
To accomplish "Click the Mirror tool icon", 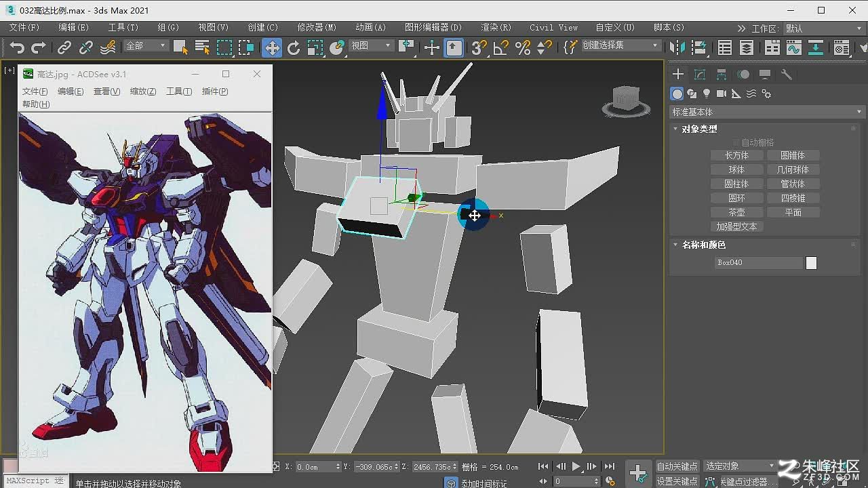I will [x=677, y=47].
